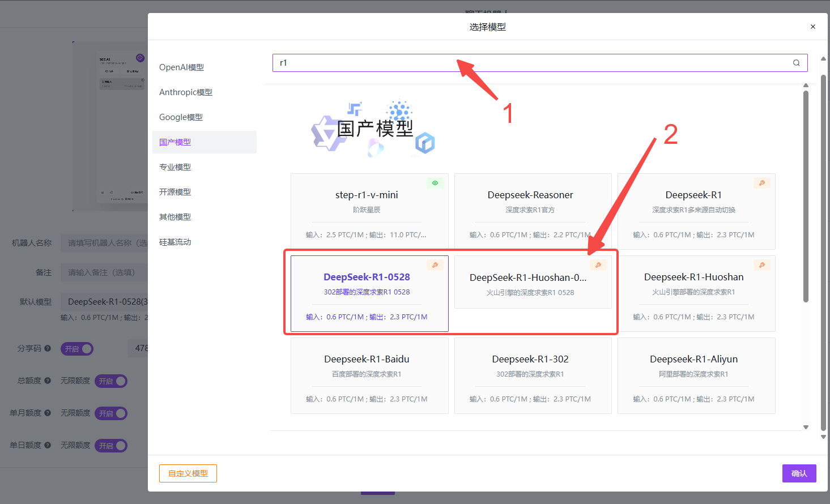
Task: Click the tool icon on Deepseek-R1 card
Action: coord(762,183)
